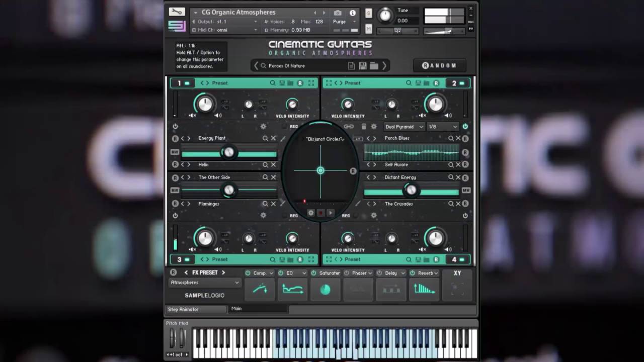Randomize XY pad with R icon
This screenshot has width=644, height=362.
point(353,171)
